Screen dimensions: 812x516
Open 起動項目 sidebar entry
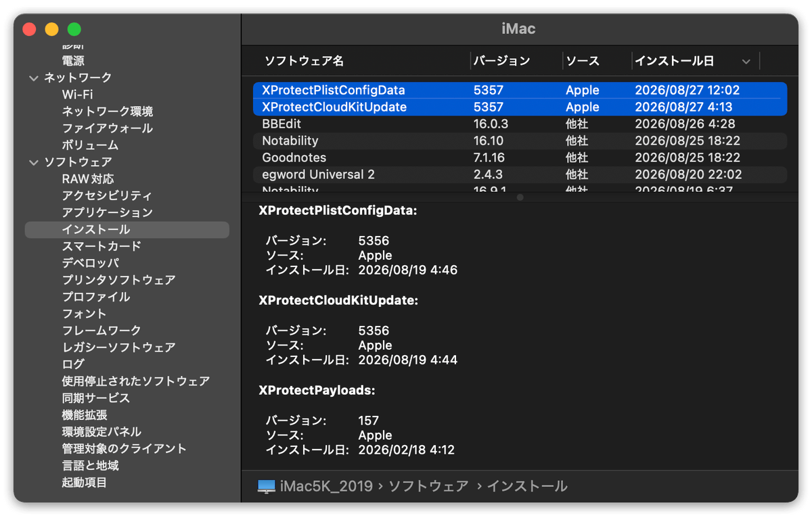tap(85, 483)
